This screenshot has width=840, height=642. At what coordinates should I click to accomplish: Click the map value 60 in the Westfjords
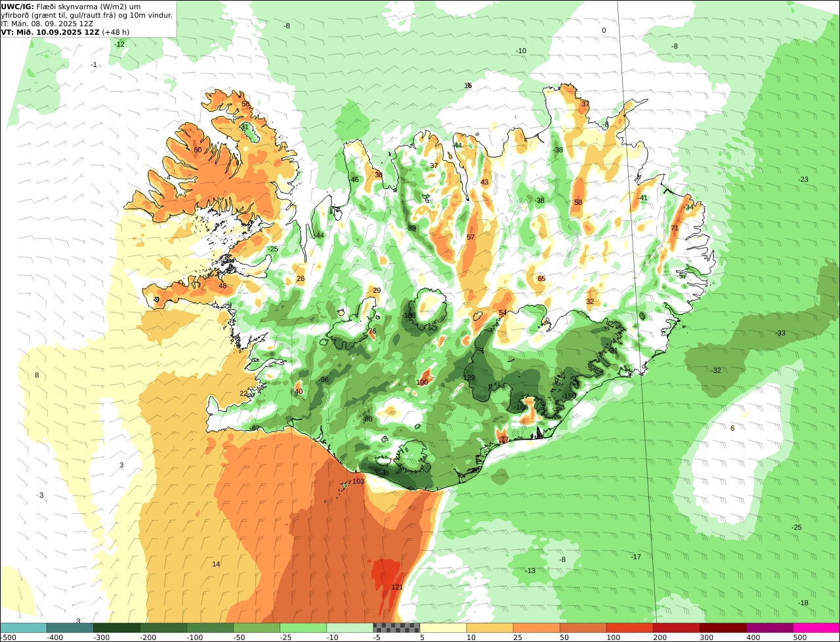(x=198, y=150)
